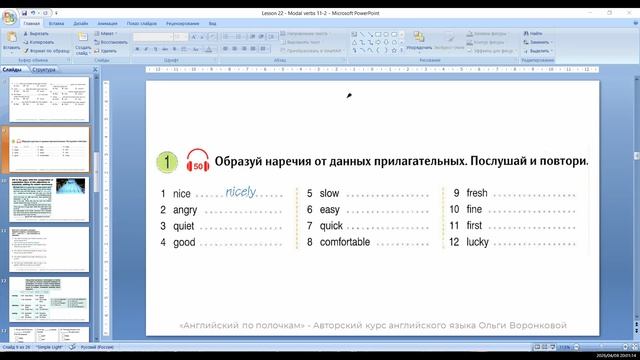Click the Упорядочить arrange icon
The height and width of the screenshot is (360, 640).
pyautogui.click(x=419, y=38)
